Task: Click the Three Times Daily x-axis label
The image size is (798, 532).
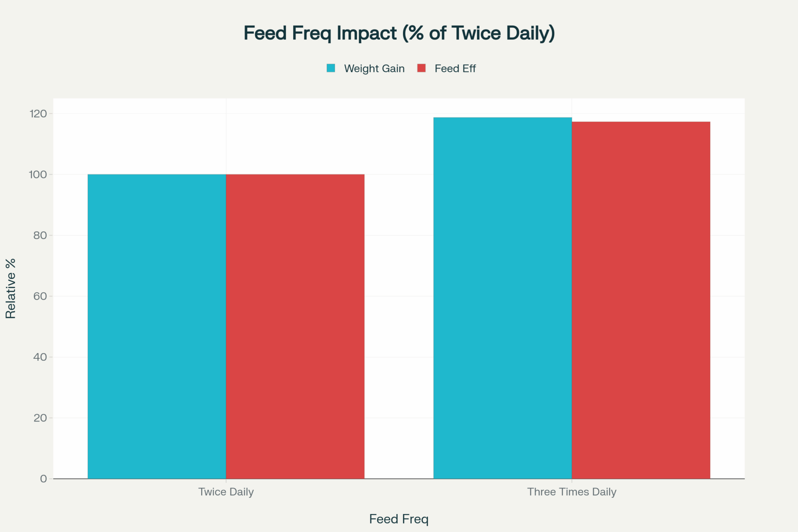Action: click(x=572, y=492)
